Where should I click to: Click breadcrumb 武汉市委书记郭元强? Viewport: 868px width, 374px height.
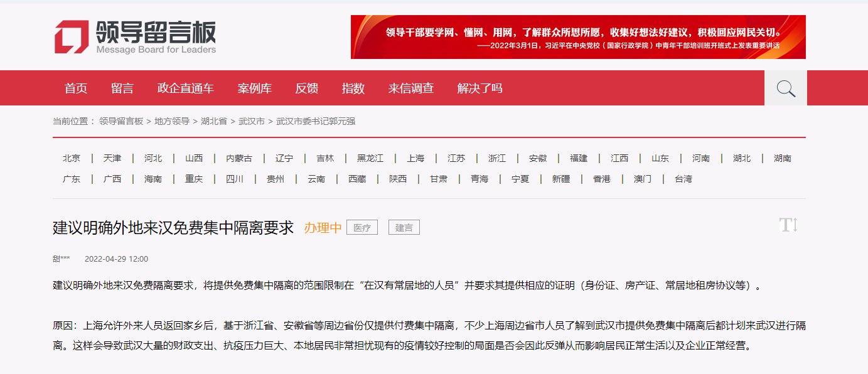coord(316,121)
